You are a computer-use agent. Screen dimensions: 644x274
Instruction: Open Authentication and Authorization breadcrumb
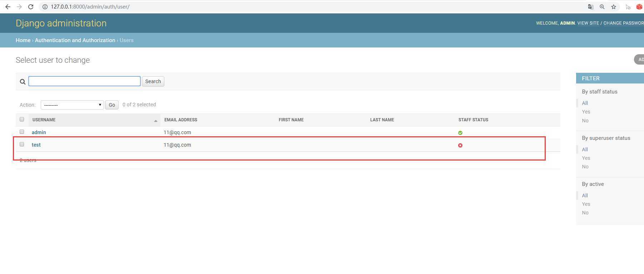(75, 40)
